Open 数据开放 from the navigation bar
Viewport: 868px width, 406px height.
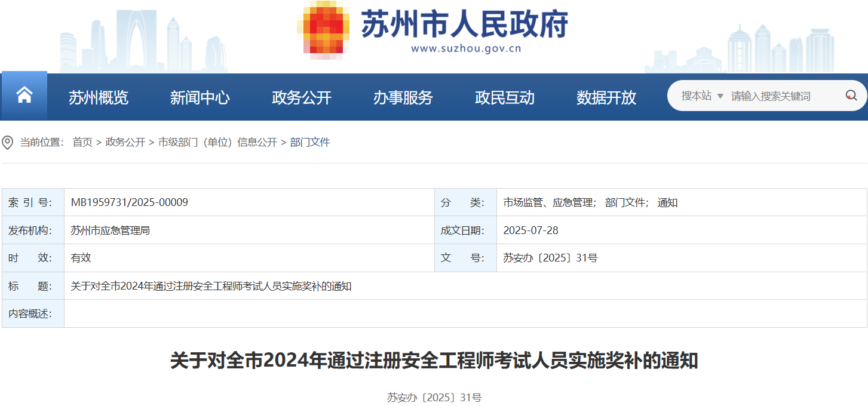click(x=606, y=97)
